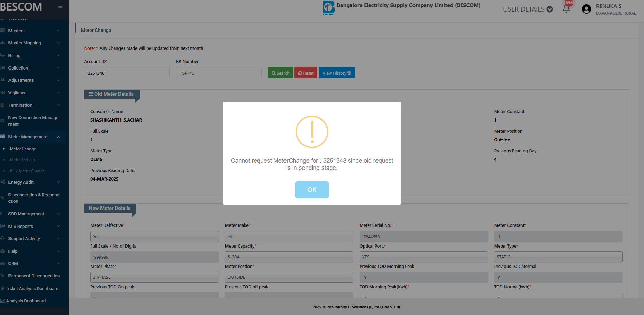Open Analysis Dashboard
Viewport: 644px width, 315px height.
(x=26, y=301)
